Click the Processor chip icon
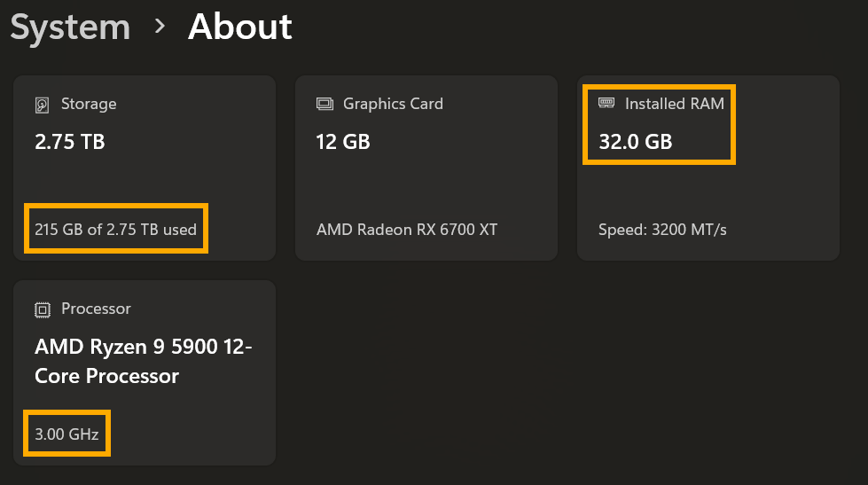 coord(42,309)
